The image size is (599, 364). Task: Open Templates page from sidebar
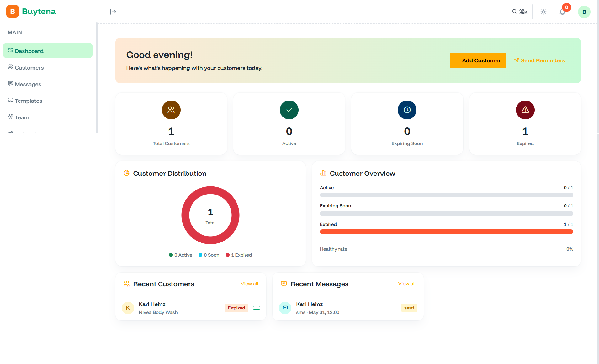tap(48, 101)
